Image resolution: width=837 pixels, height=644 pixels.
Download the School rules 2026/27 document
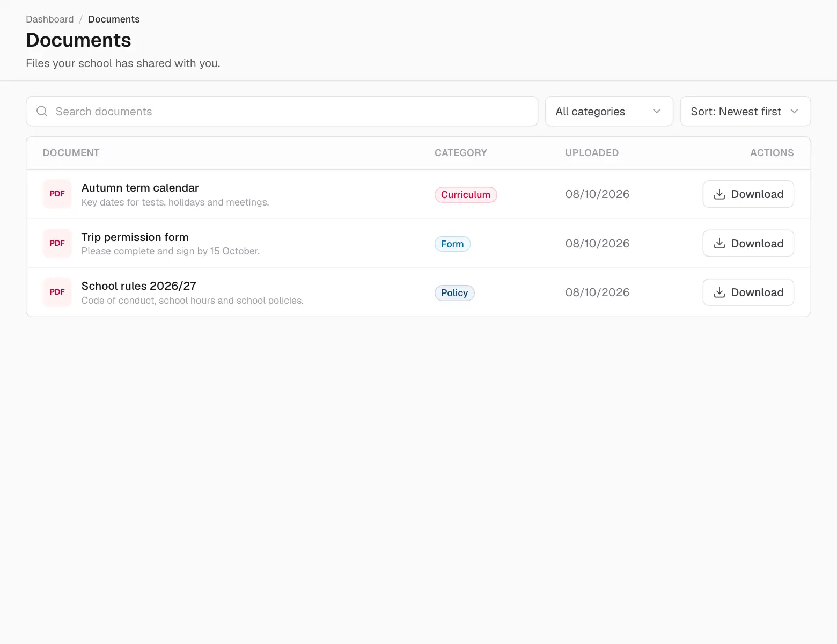pos(748,292)
